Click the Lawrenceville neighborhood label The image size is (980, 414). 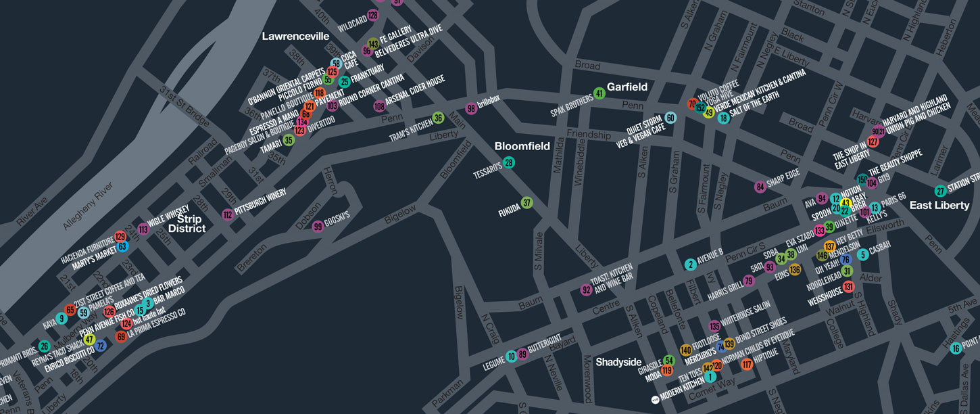(295, 36)
